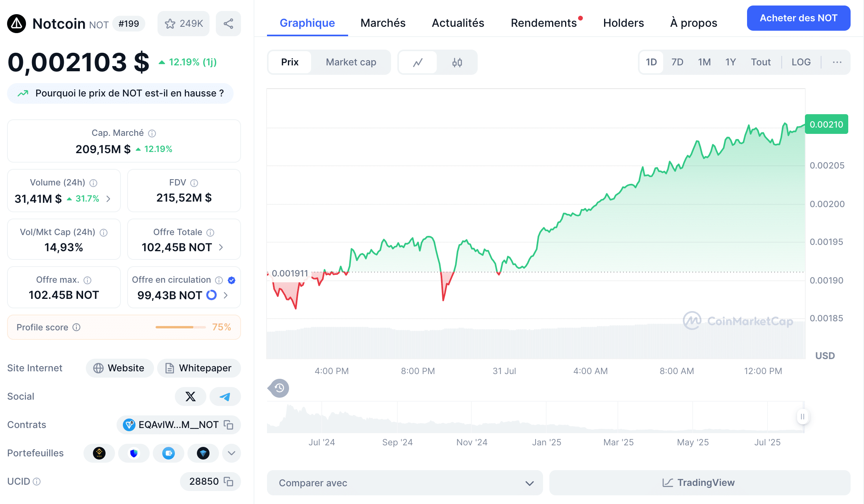This screenshot has width=864, height=504.
Task: Show Offre Totale info icon
Action: point(210,233)
